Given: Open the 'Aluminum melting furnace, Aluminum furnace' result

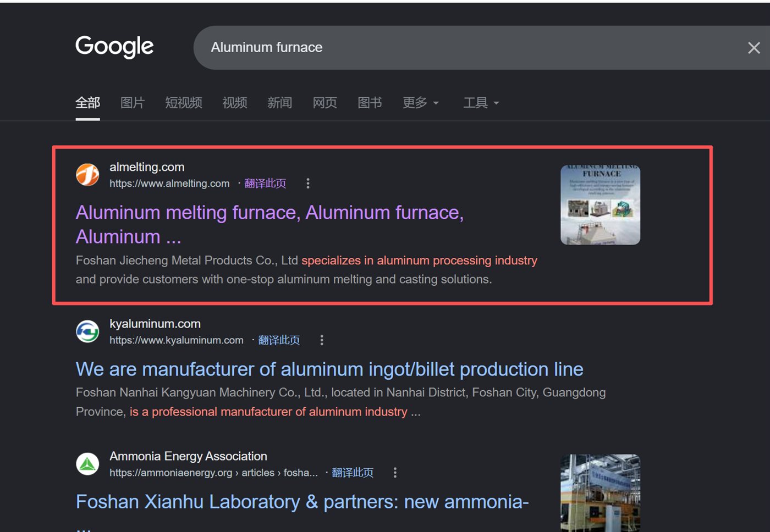Looking at the screenshot, I should coord(269,224).
